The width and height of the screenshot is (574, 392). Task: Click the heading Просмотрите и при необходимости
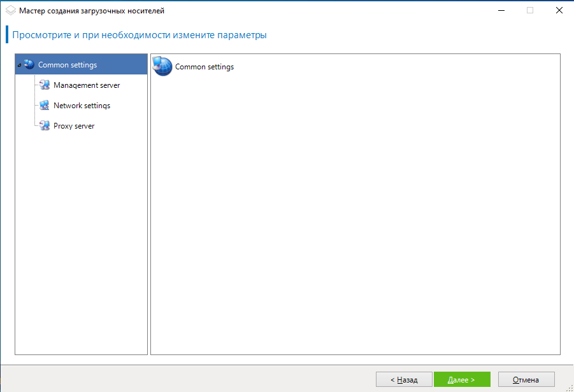(x=139, y=35)
